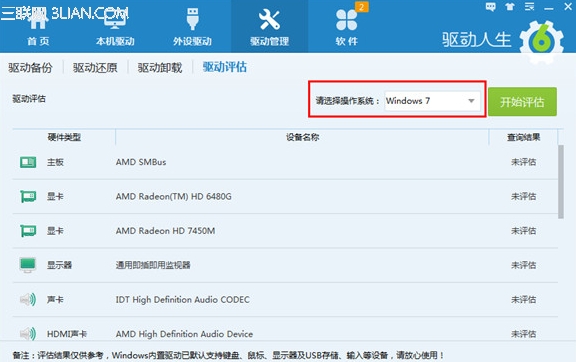
Task: Click the 设备名称 column header
Action: (x=302, y=137)
